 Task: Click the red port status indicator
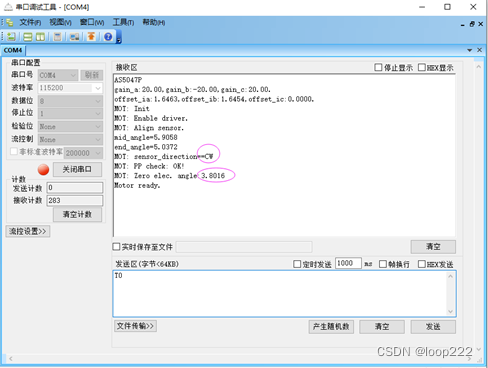tap(43, 170)
